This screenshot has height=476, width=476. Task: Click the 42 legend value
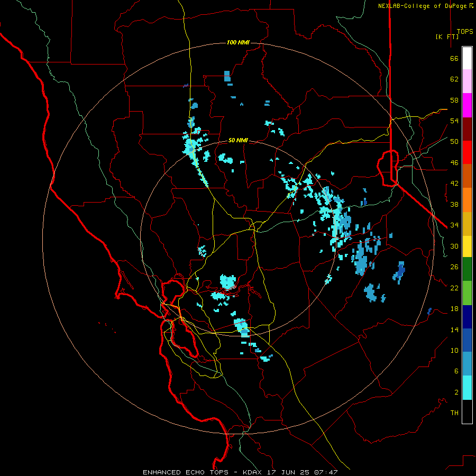[454, 184]
